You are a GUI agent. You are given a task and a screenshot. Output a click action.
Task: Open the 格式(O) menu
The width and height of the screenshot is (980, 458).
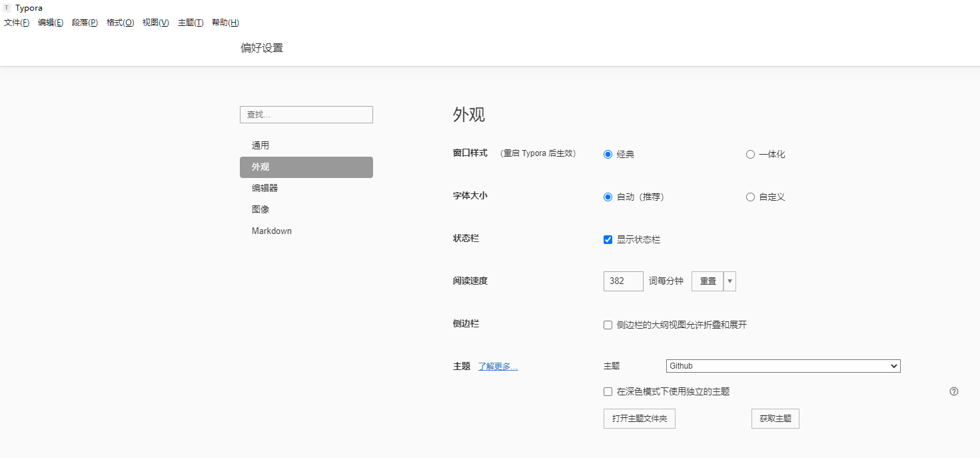120,23
